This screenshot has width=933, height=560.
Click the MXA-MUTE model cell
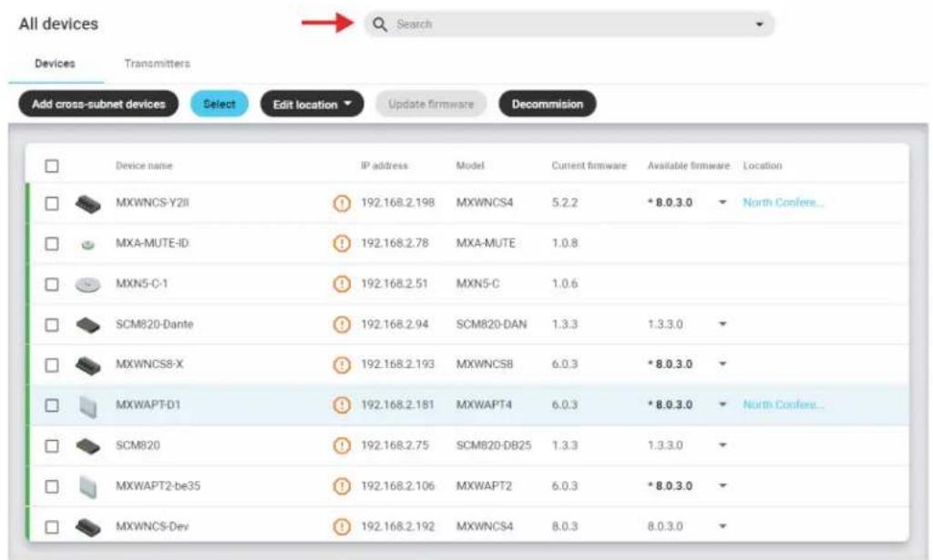(x=486, y=243)
